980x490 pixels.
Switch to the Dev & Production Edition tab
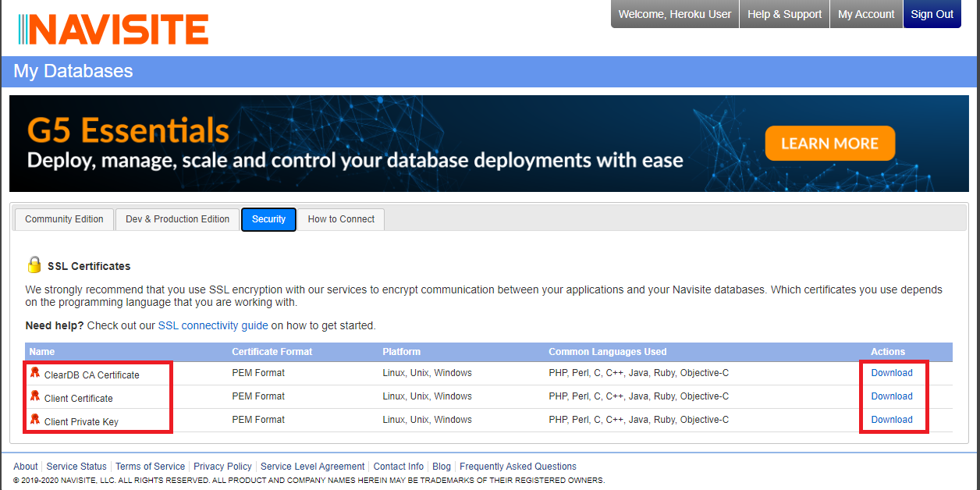(177, 219)
